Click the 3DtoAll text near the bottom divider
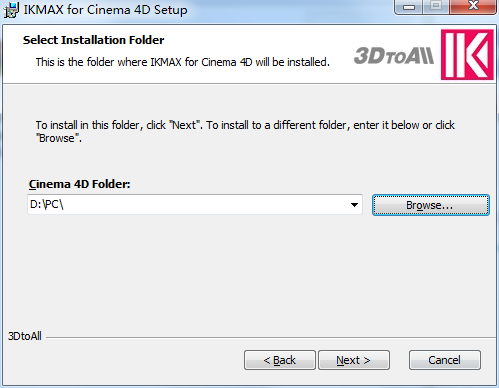Image resolution: width=499 pixels, height=388 pixels. 25,336
